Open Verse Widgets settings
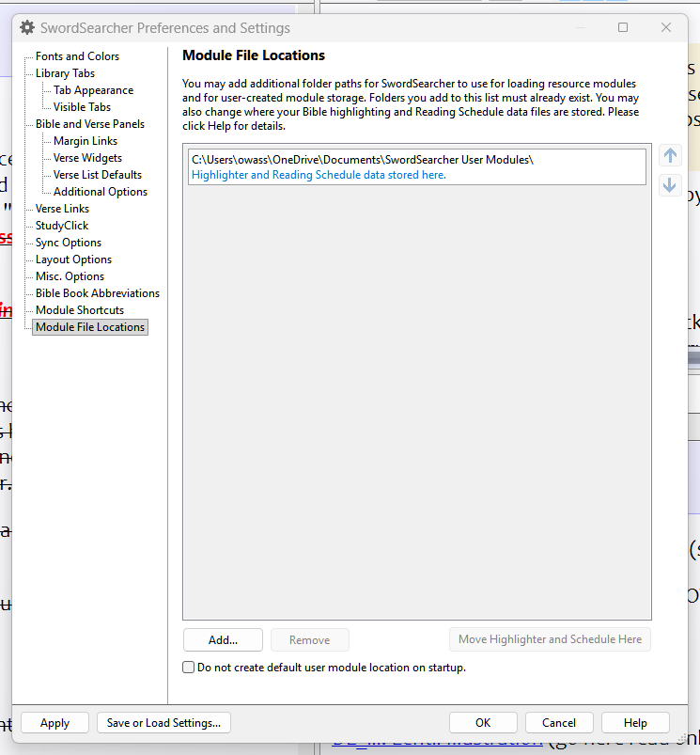Screen dimensions: 700x755 point(87,157)
